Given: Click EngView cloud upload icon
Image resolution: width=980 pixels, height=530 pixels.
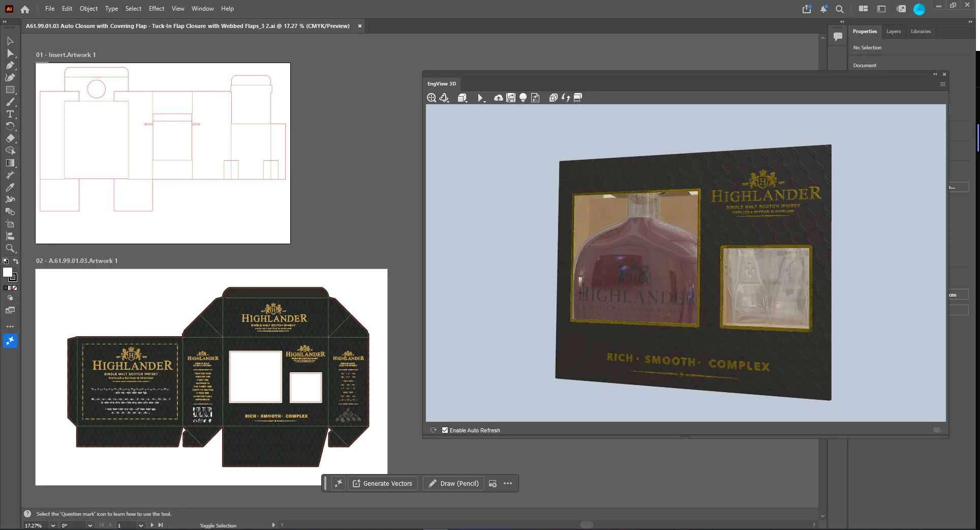Looking at the screenshot, I should click(499, 98).
